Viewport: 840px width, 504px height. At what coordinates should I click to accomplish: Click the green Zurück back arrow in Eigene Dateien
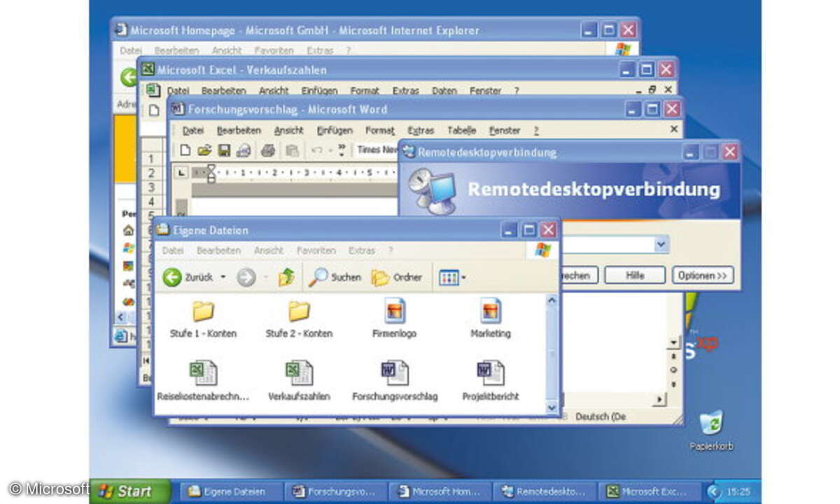172,277
